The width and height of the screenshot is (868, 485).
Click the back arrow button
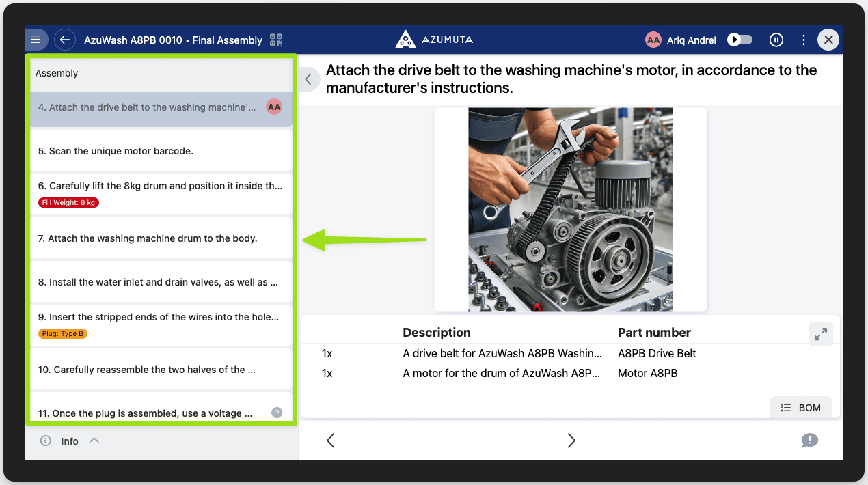pyautogui.click(x=65, y=40)
